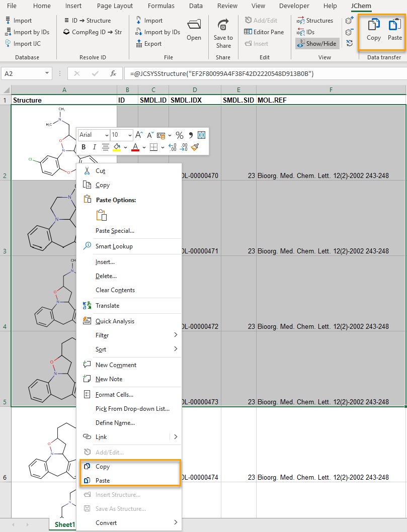
Task: Click the Increase Font Size icon
Action: [139, 135]
